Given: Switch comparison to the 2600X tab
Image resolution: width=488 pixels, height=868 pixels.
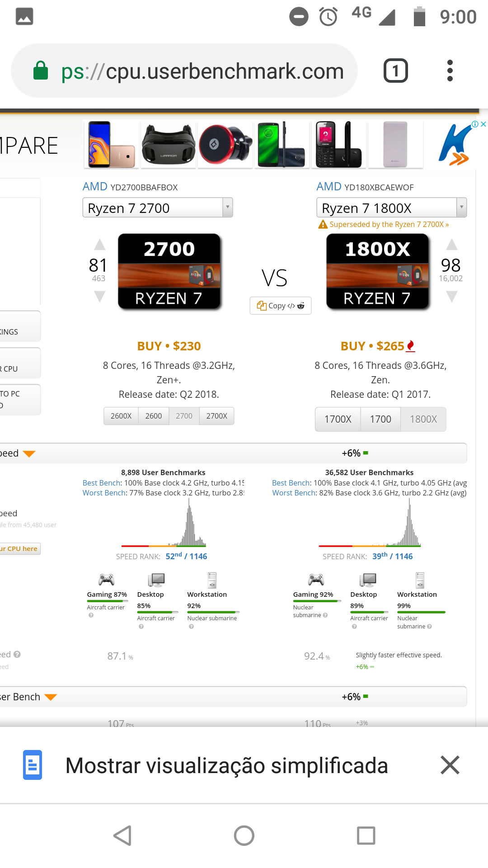Looking at the screenshot, I should (x=121, y=416).
